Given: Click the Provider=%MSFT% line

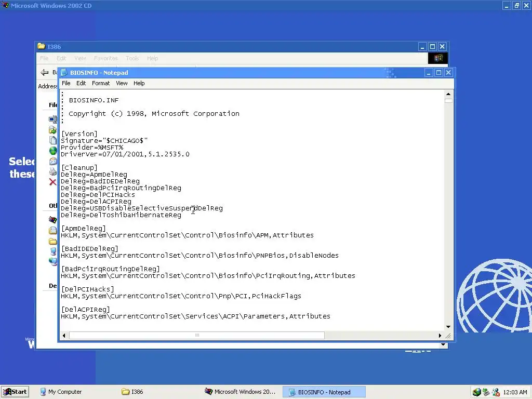Looking at the screenshot, I should (x=92, y=147).
